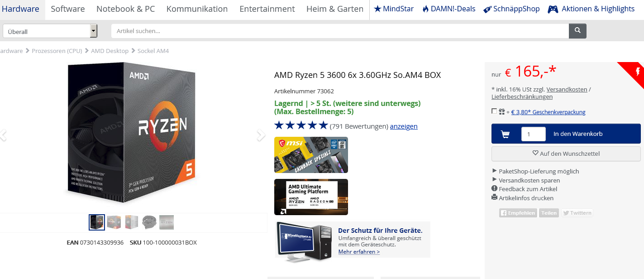Open the Versandkosten link

[567, 90]
